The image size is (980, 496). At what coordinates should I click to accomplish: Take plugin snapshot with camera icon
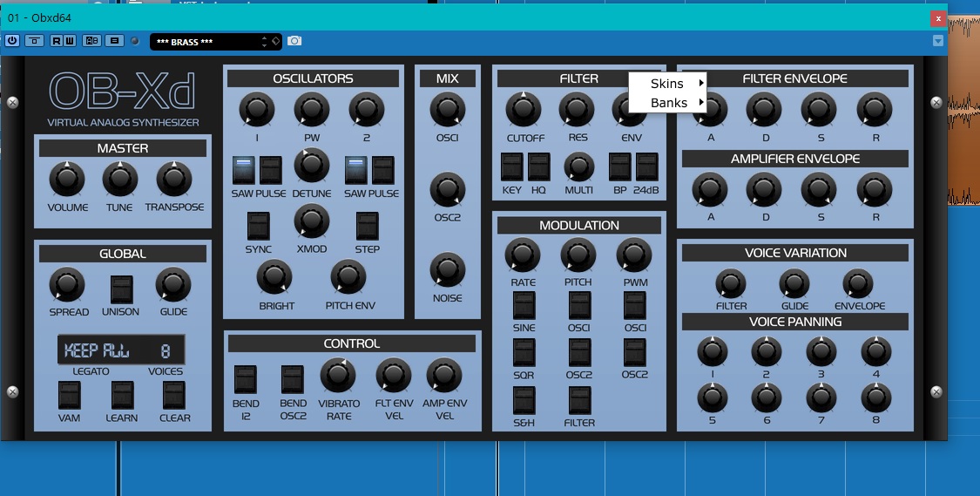[x=294, y=41]
